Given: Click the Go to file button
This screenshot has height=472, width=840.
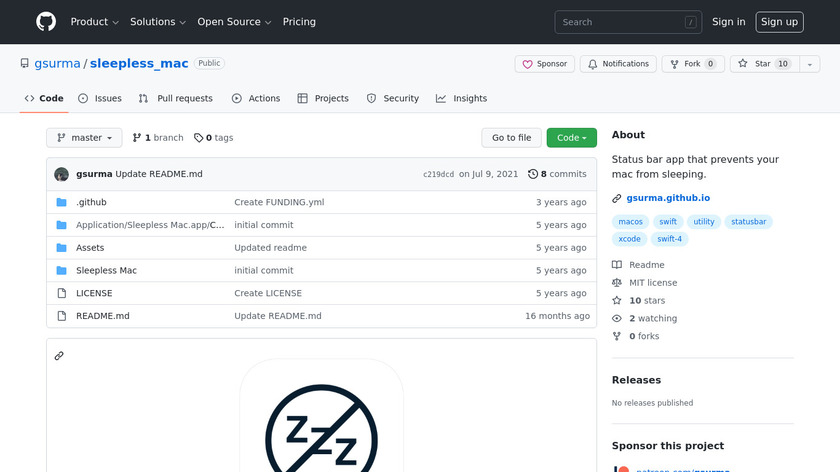Looking at the screenshot, I should [511, 138].
